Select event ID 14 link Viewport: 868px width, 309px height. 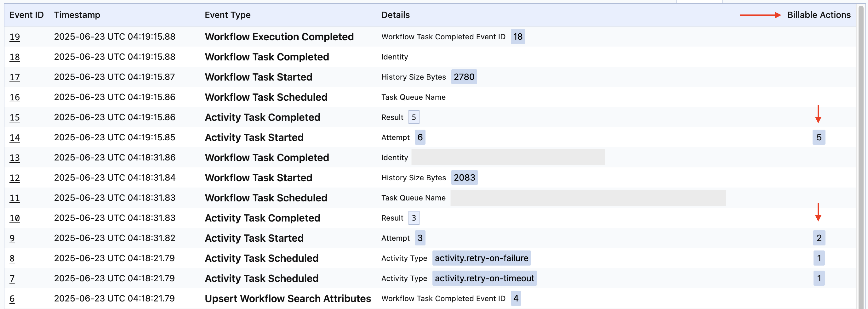coord(15,137)
